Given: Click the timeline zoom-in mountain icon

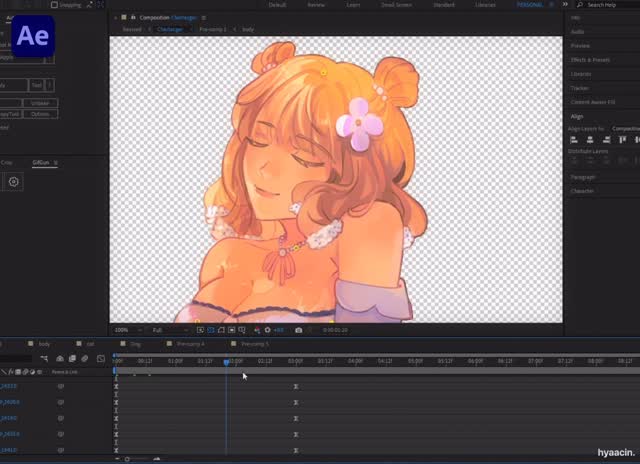Looking at the screenshot, I should point(157,459).
